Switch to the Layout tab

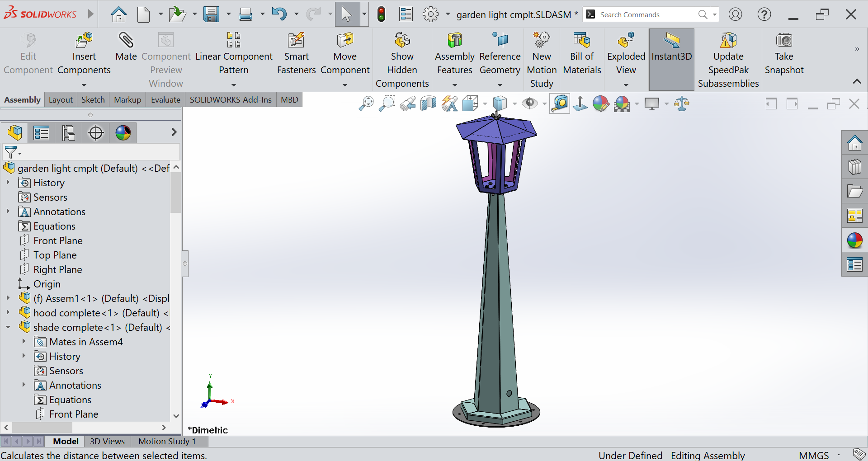(x=61, y=100)
